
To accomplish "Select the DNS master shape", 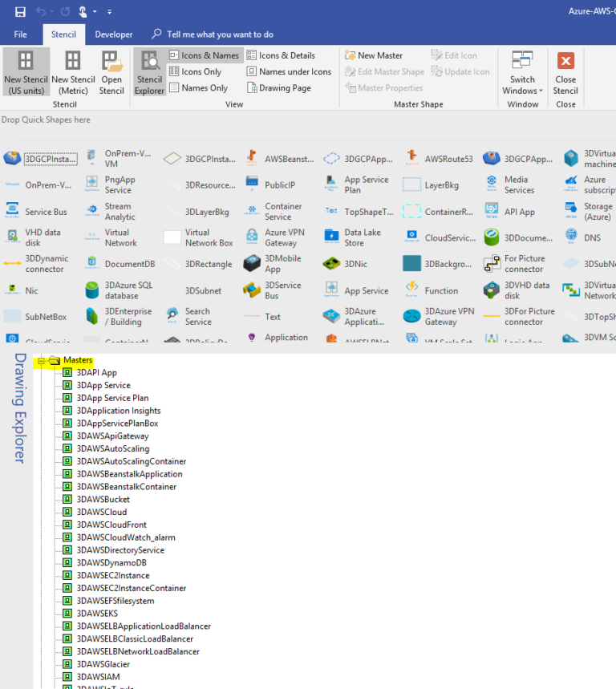I will pyautogui.click(x=583, y=237).
